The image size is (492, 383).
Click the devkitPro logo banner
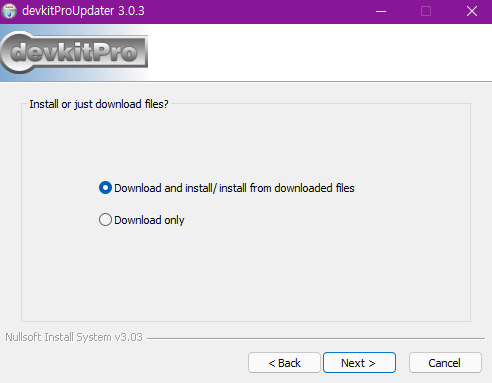(x=74, y=53)
